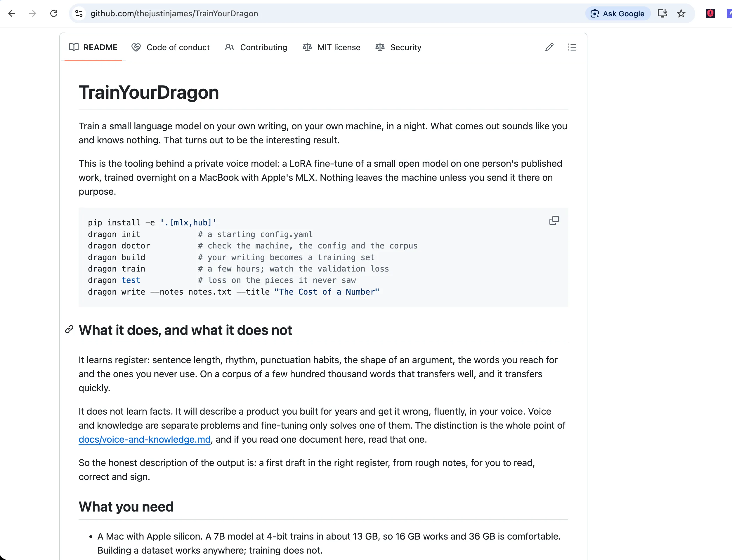Screen dimensions: 732x560
Task: Click the 'dragon build' command line
Action: [231, 257]
